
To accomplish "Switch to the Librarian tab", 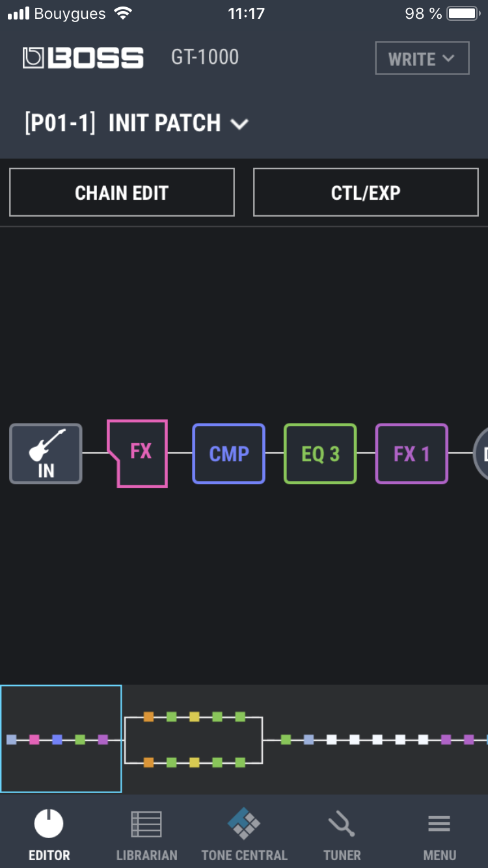I will [146, 835].
